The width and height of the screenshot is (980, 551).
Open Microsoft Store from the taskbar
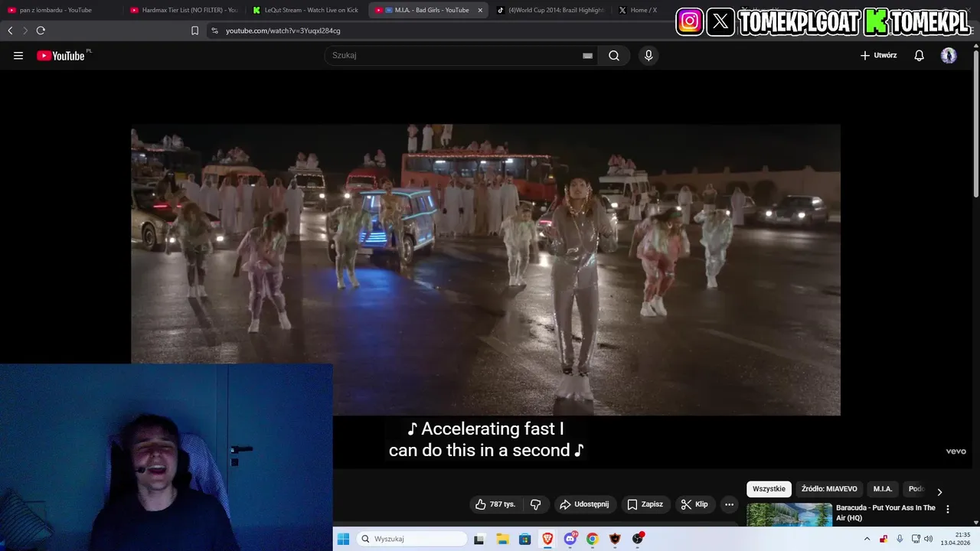coord(524,539)
